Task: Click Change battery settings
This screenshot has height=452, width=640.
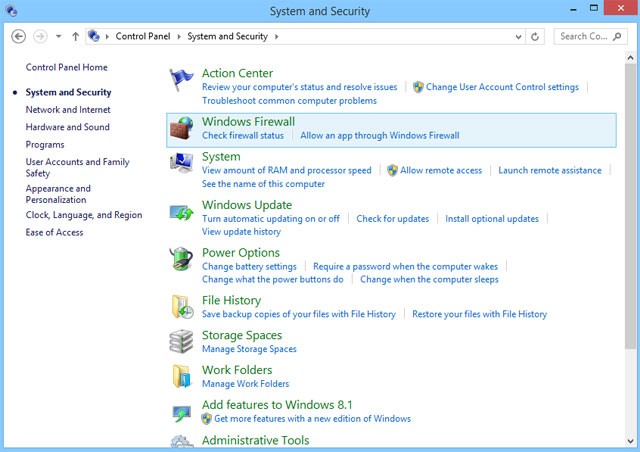Action: tap(249, 267)
